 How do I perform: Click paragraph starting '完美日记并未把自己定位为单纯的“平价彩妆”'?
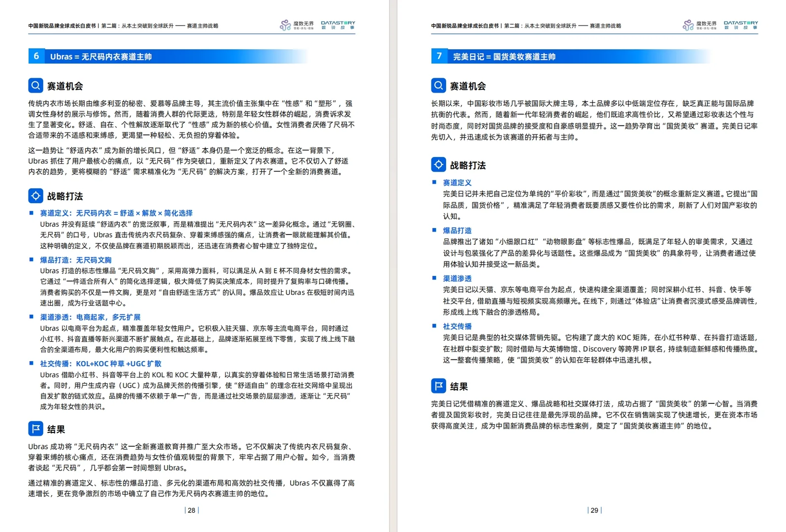pos(600,205)
